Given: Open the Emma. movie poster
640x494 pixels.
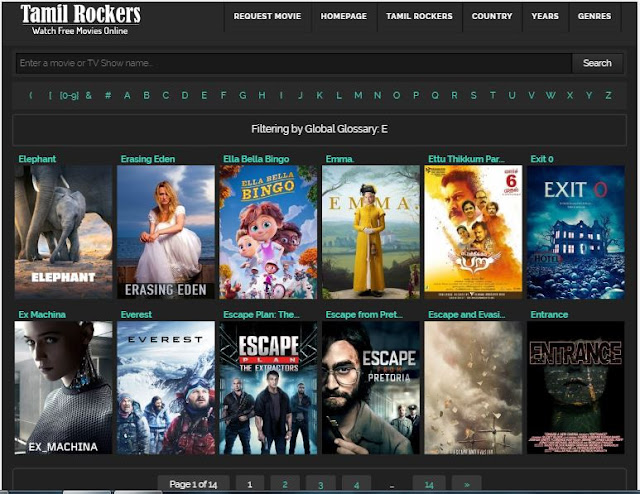Looking at the screenshot, I should click(x=371, y=232).
